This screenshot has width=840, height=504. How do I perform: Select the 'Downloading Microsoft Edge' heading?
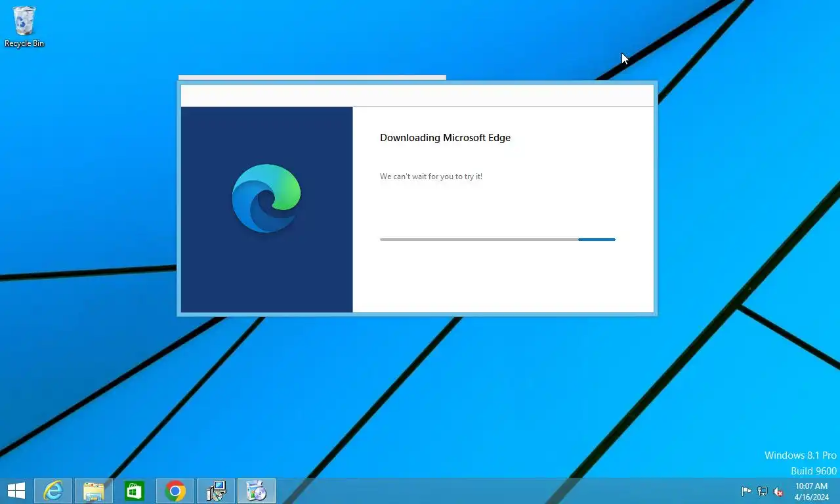(x=445, y=138)
